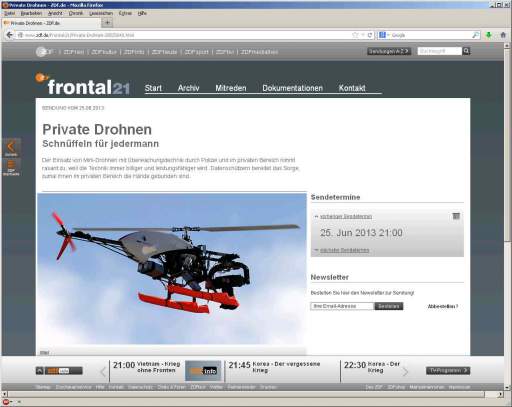Open the downloads green arrow icon
512x407 pixels.
[489, 35]
